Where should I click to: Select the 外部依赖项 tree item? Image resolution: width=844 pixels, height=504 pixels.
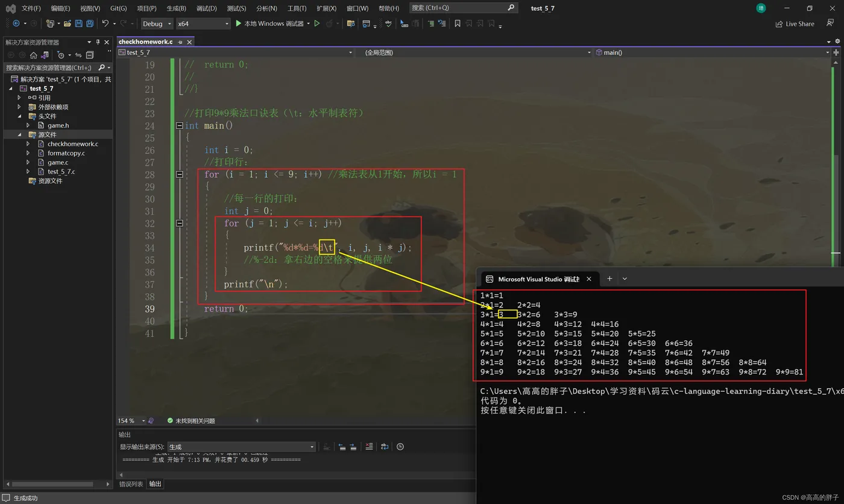(53, 107)
